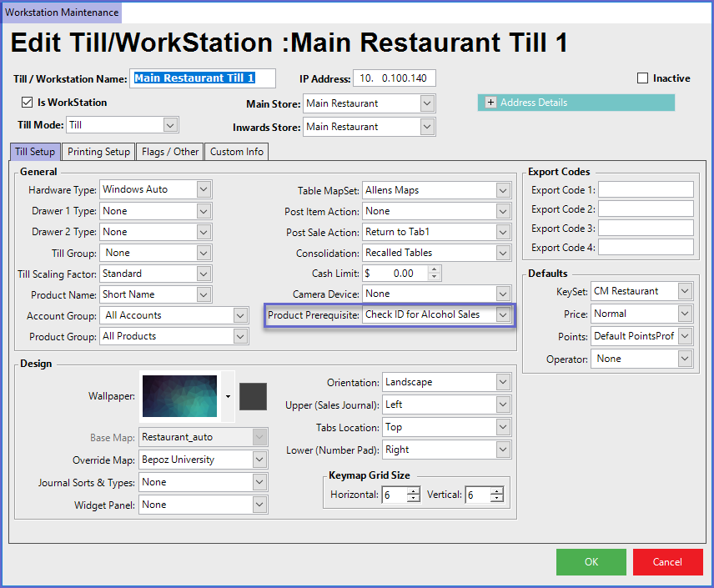The image size is (714, 588).
Task: Decrease the Horizontal grid size value
Action: click(x=414, y=499)
